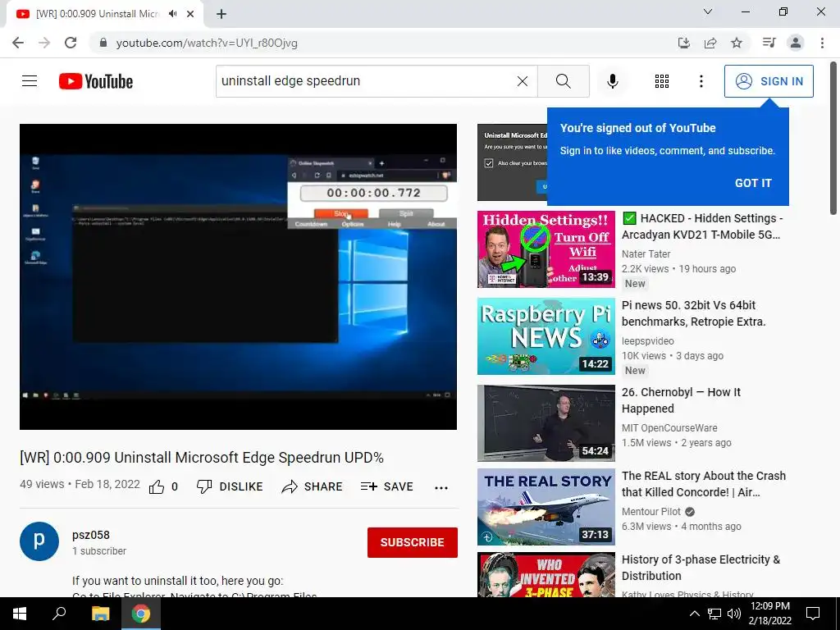
Task: Submit search with magnifying glass button
Action: (563, 81)
